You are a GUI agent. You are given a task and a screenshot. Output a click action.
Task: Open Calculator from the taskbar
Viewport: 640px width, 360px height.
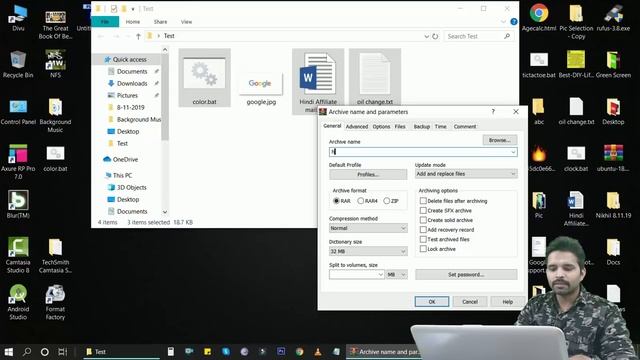(171, 351)
